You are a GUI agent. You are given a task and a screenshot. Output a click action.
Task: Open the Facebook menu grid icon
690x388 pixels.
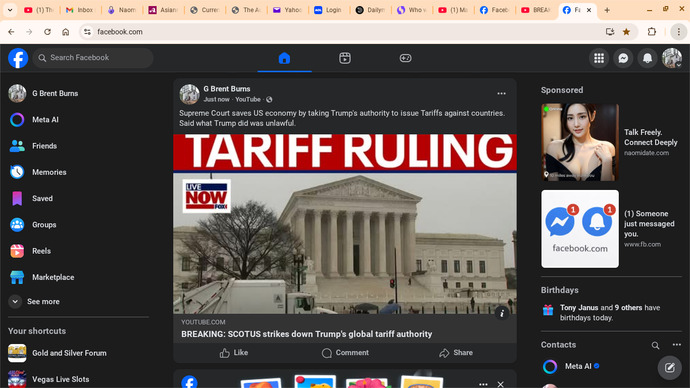(x=599, y=58)
